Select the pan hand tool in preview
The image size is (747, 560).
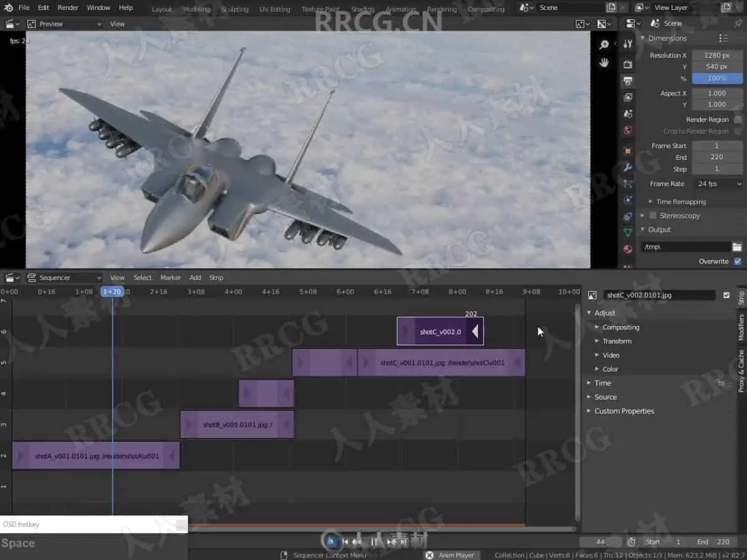click(x=604, y=62)
